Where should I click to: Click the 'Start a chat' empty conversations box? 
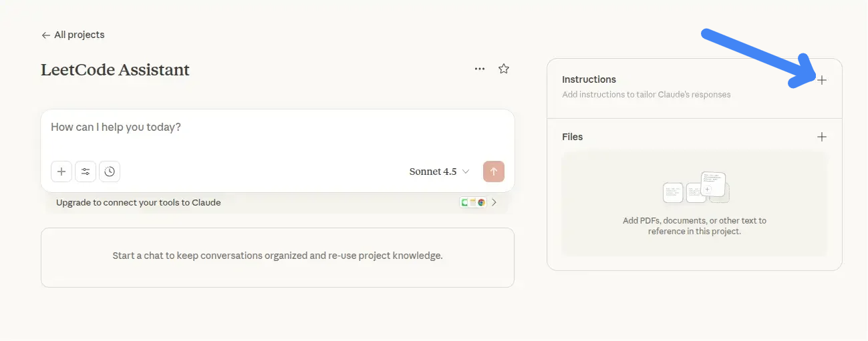(277, 256)
